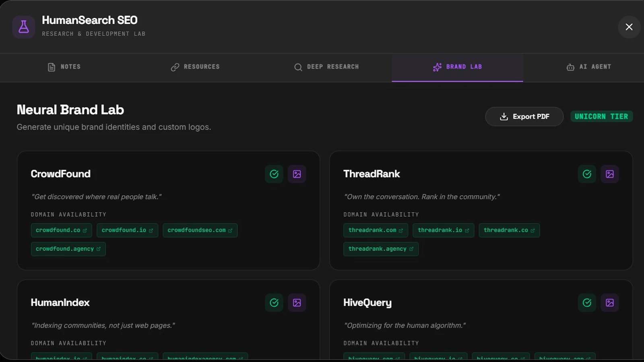Viewport: 644px width, 362px height.
Task: Click external link icon on threadrank.co
Action: [533, 231]
